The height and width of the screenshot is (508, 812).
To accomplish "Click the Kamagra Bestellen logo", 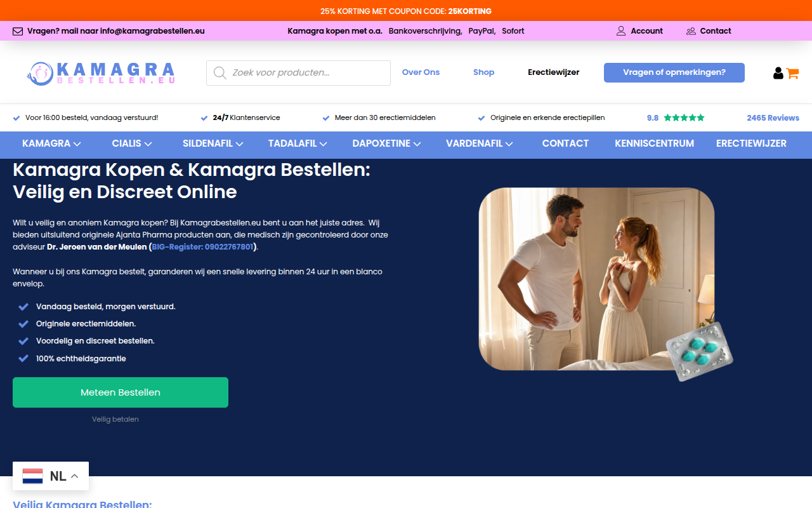I will (100, 73).
